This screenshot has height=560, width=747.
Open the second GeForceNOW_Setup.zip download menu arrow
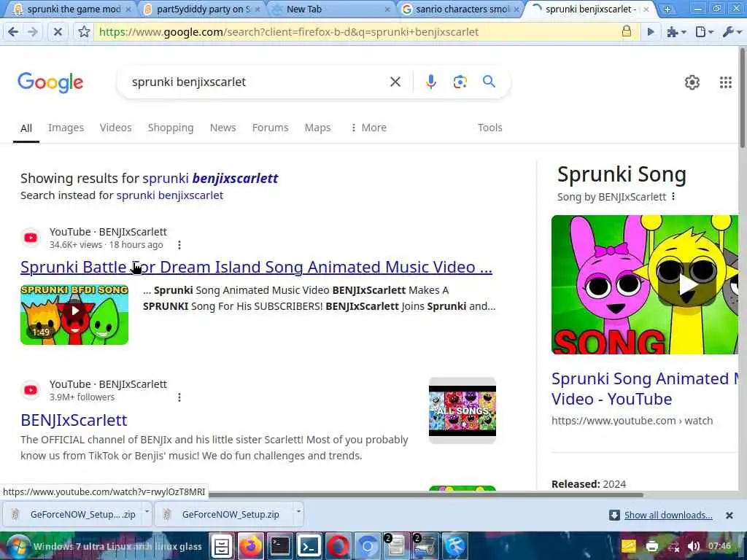[298, 511]
